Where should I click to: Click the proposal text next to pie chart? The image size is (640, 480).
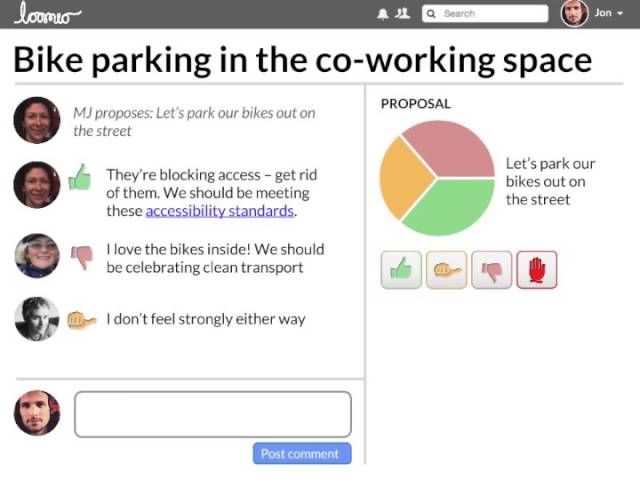click(550, 182)
